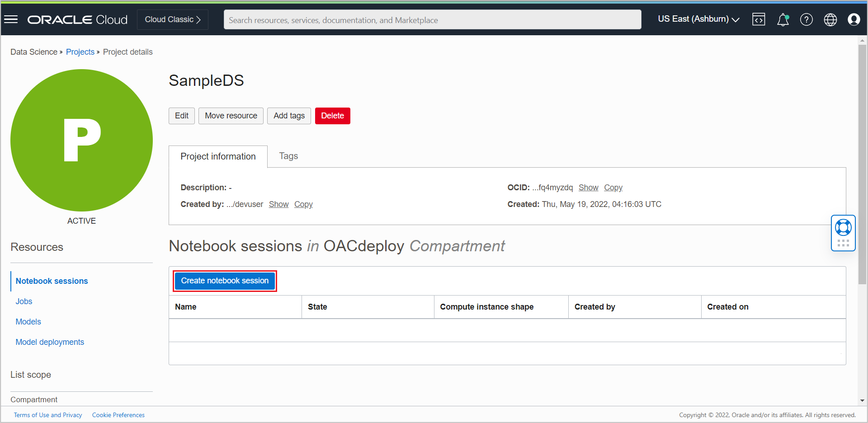Show the full Created by value
The width and height of the screenshot is (868, 423).
[278, 204]
